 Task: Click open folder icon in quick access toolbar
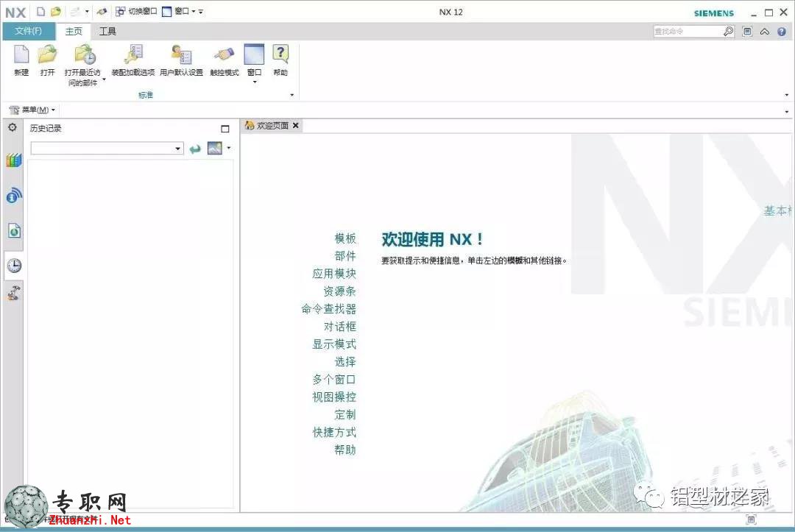[x=56, y=12]
